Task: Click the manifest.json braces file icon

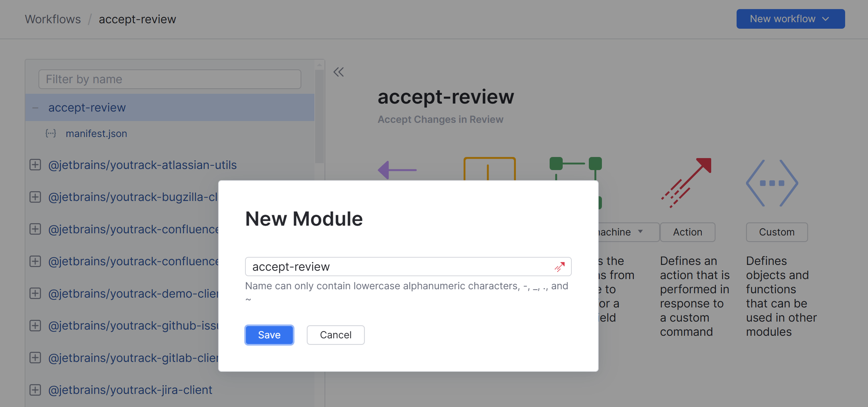Action: coord(50,134)
